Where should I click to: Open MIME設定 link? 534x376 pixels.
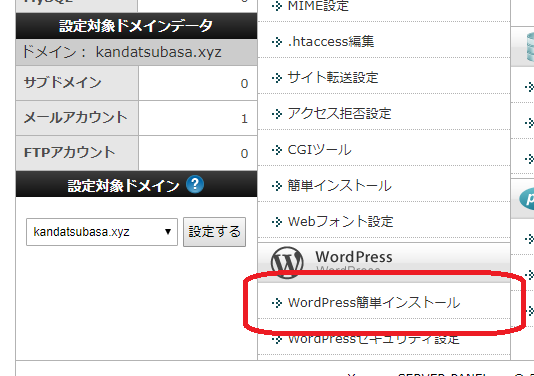tap(318, 6)
